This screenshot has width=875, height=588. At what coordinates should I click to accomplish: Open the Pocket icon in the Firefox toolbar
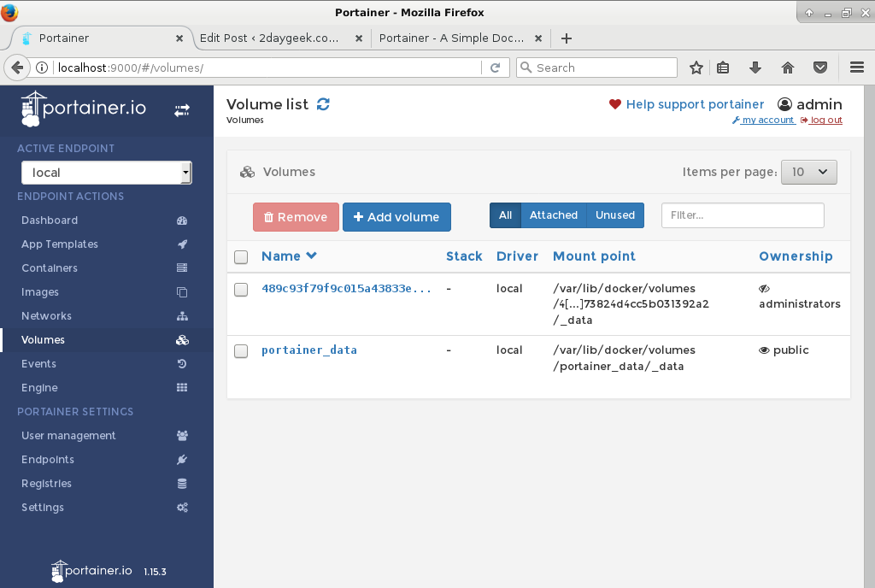(x=819, y=68)
